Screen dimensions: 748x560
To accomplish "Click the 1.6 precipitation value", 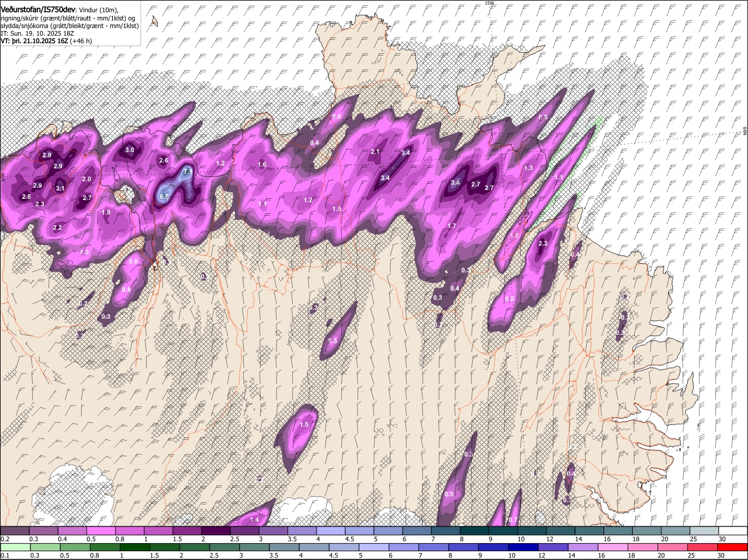I will tap(262, 165).
